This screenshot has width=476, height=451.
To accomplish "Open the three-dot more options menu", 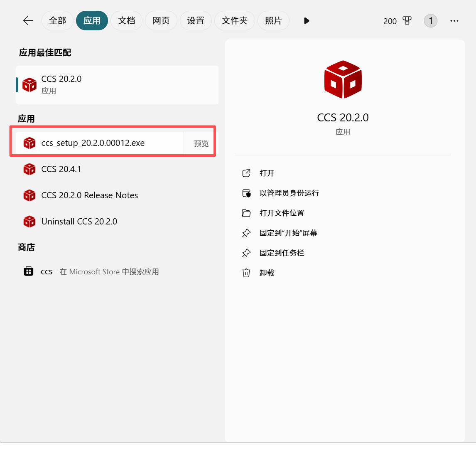I will click(x=454, y=21).
